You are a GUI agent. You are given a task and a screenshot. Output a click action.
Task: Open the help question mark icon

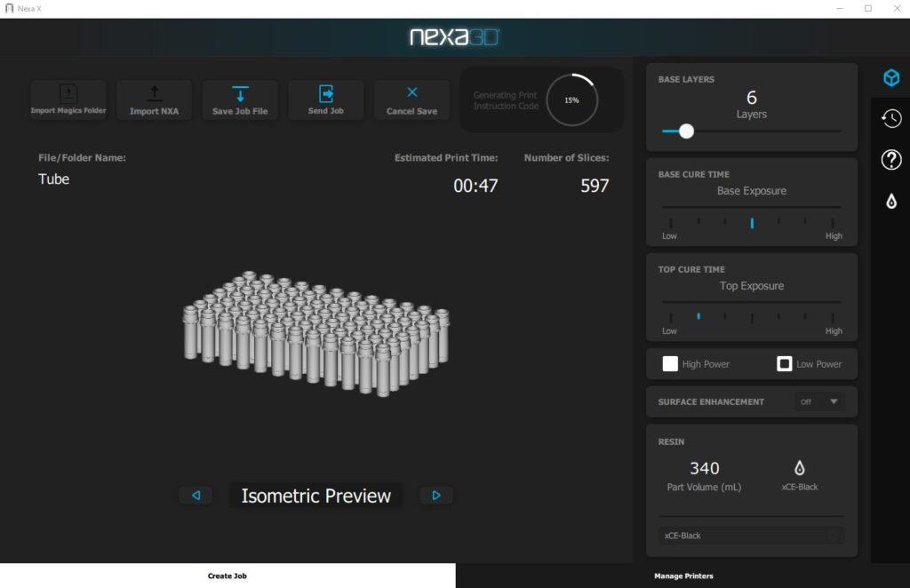(x=891, y=160)
